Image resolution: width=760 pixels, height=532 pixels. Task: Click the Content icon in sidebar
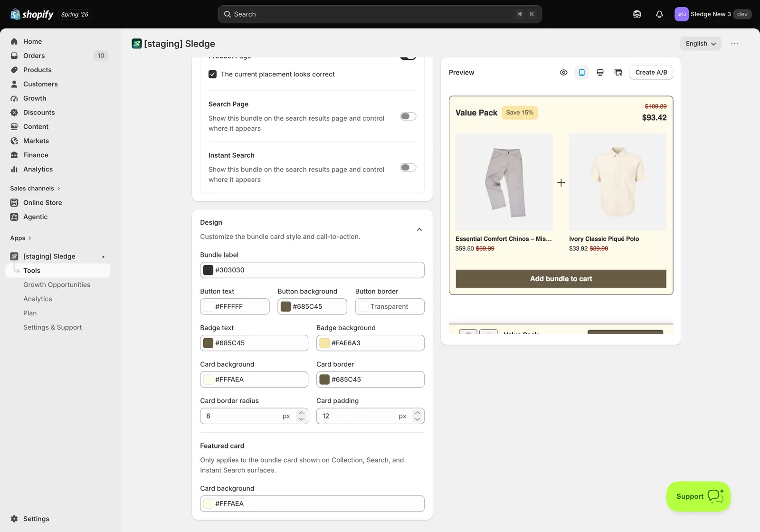(x=14, y=127)
